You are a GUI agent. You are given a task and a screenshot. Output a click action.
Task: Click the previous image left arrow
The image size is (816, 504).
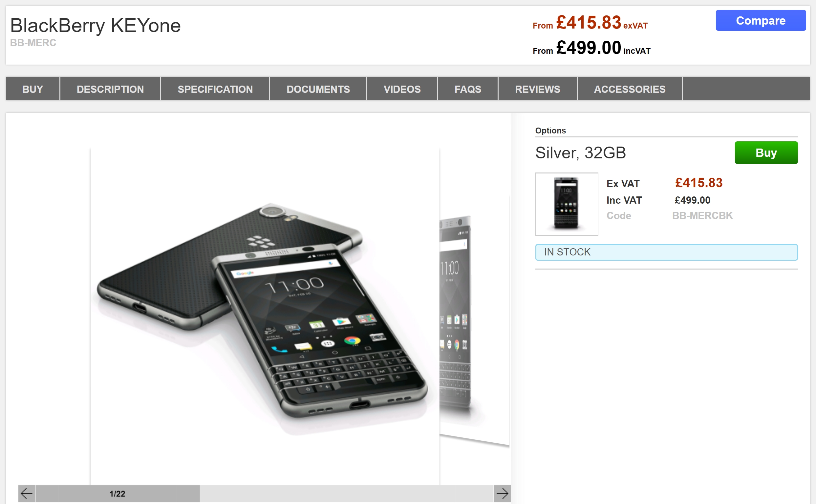pyautogui.click(x=26, y=493)
